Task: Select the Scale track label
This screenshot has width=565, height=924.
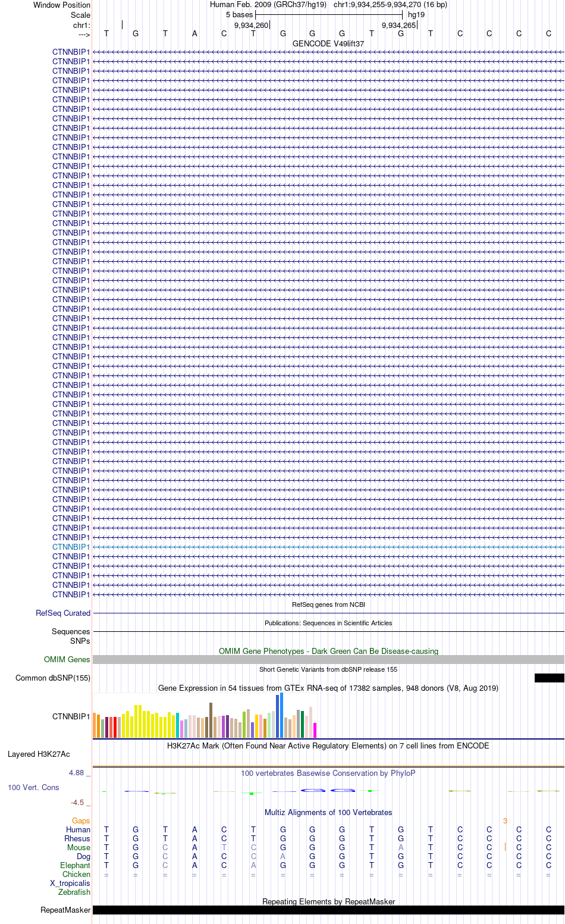Action: pos(81,15)
